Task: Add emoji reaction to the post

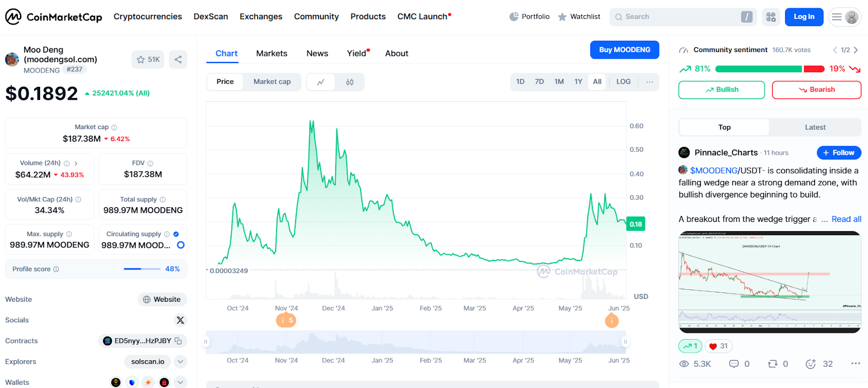Action: 810,364
